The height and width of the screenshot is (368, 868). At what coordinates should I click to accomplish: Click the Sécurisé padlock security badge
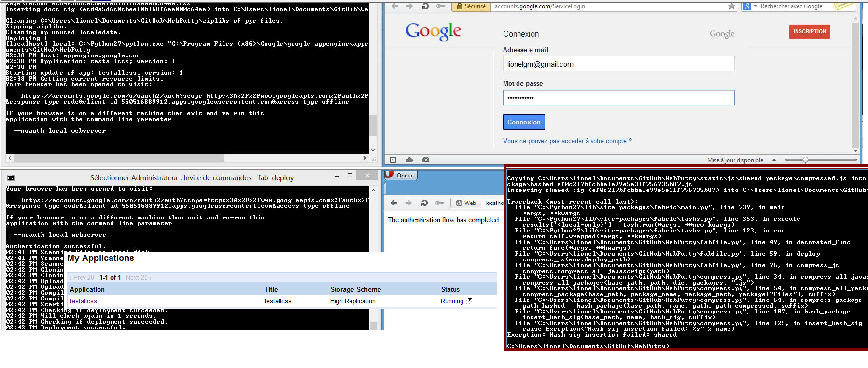[471, 6]
